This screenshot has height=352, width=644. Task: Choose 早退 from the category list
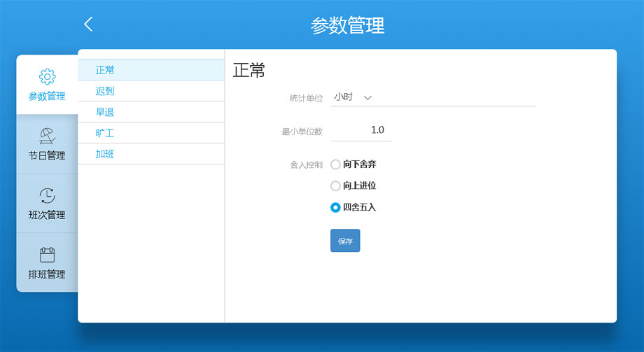[105, 112]
